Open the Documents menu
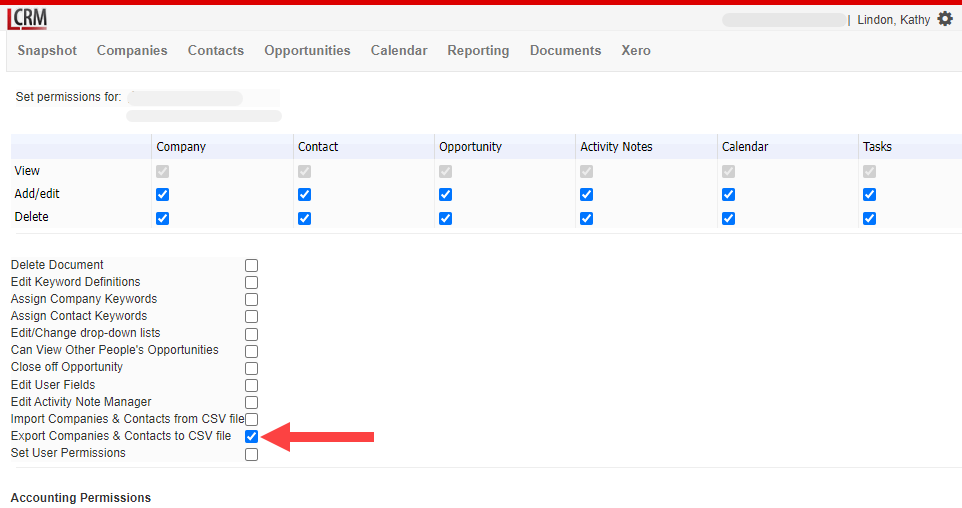 coord(566,50)
